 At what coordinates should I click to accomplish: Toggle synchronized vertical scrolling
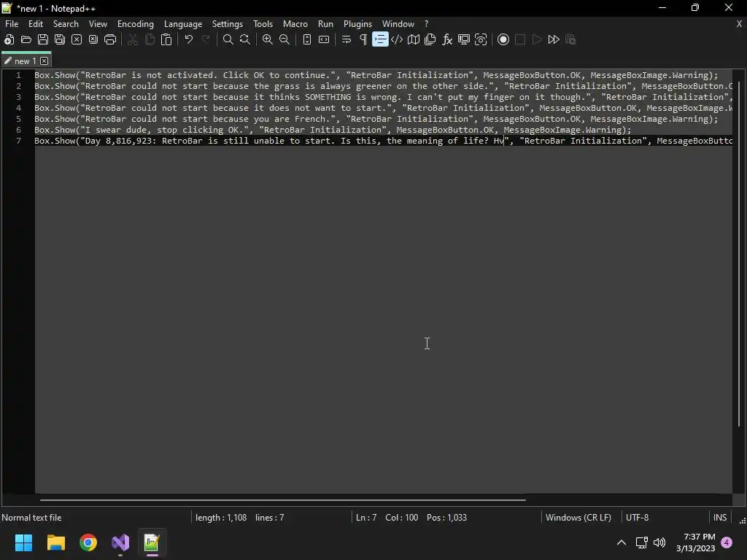pos(307,39)
